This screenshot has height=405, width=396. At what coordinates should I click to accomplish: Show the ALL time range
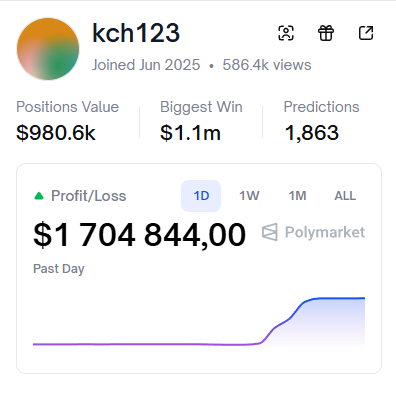tap(345, 196)
